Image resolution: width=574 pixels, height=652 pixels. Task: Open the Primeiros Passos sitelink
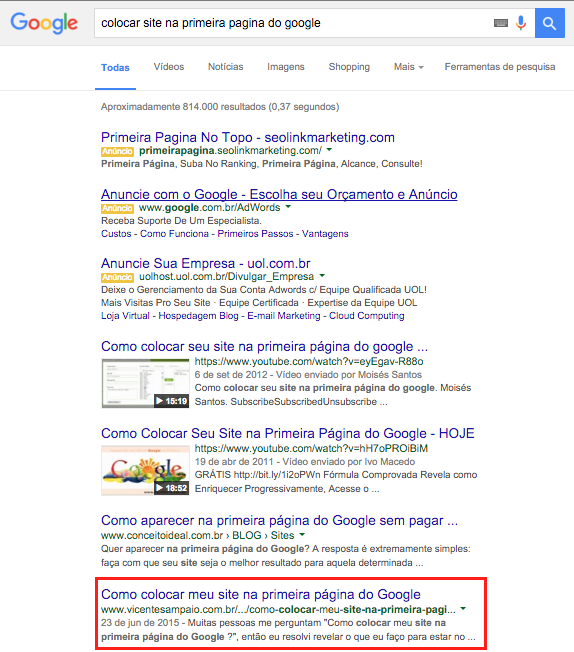click(x=255, y=234)
